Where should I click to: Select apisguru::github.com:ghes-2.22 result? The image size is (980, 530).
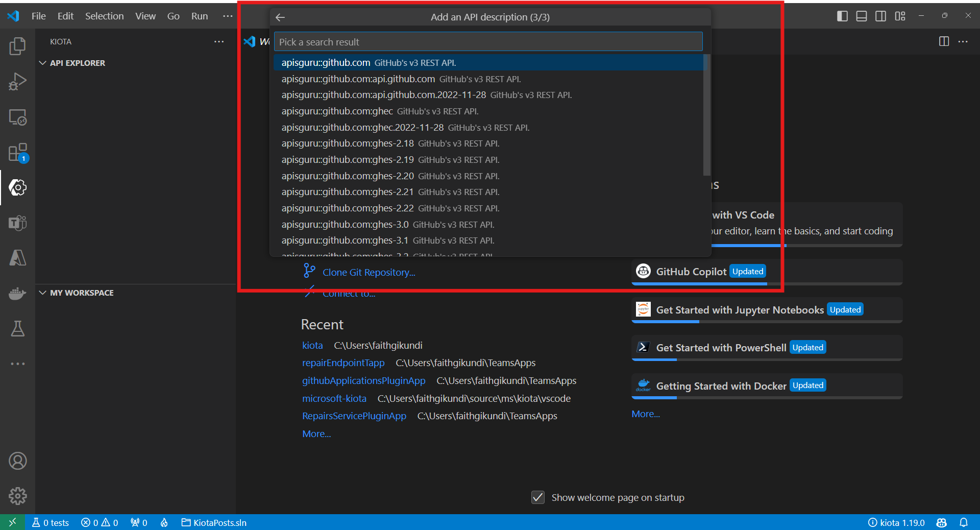pos(488,208)
